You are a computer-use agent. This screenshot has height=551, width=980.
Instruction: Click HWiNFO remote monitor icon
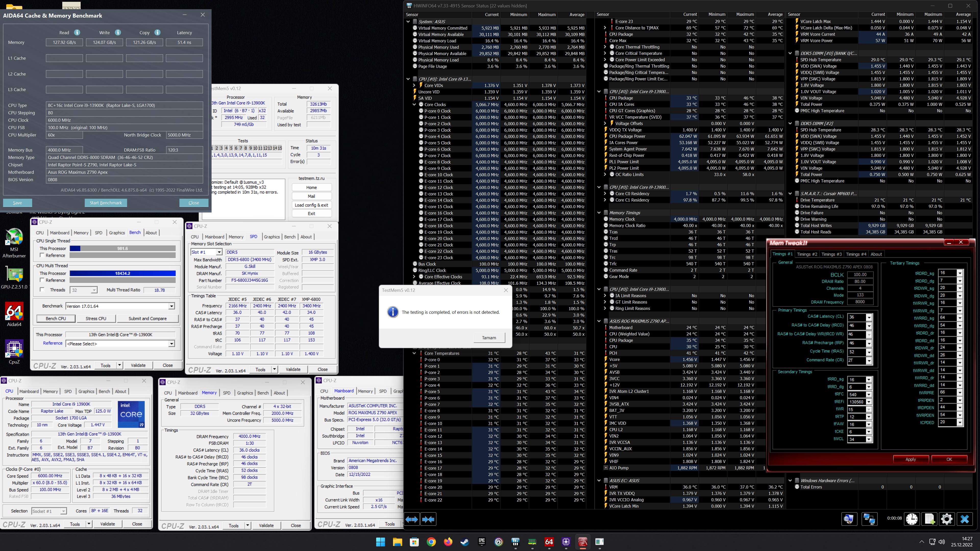point(849,519)
